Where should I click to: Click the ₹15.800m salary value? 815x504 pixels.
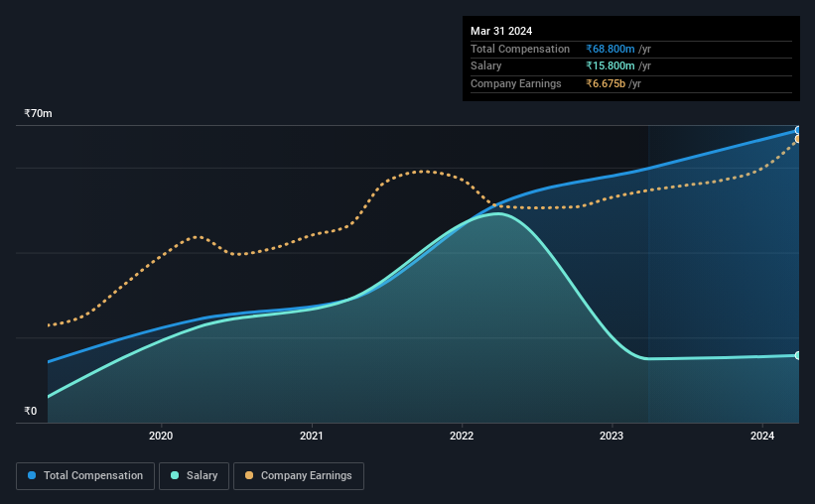(x=611, y=66)
